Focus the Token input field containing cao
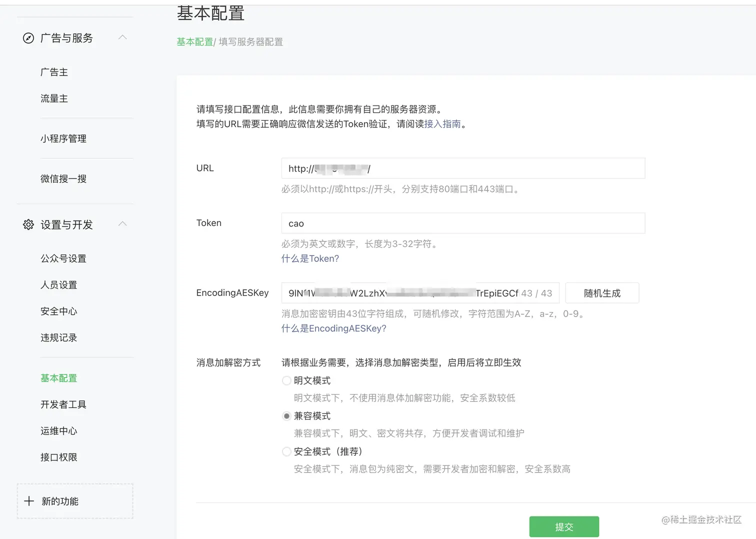 tap(463, 223)
